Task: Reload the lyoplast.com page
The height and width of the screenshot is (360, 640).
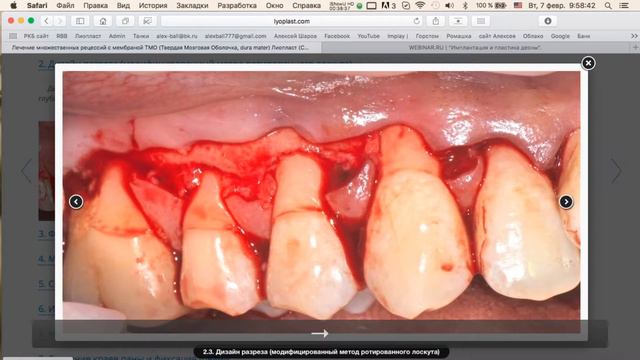Action: point(416,21)
